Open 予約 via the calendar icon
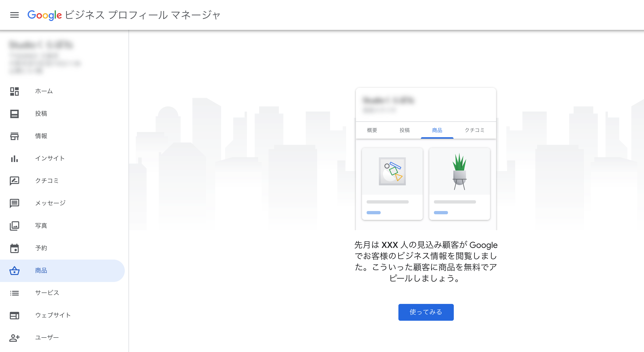The height and width of the screenshot is (352, 644). point(15,248)
